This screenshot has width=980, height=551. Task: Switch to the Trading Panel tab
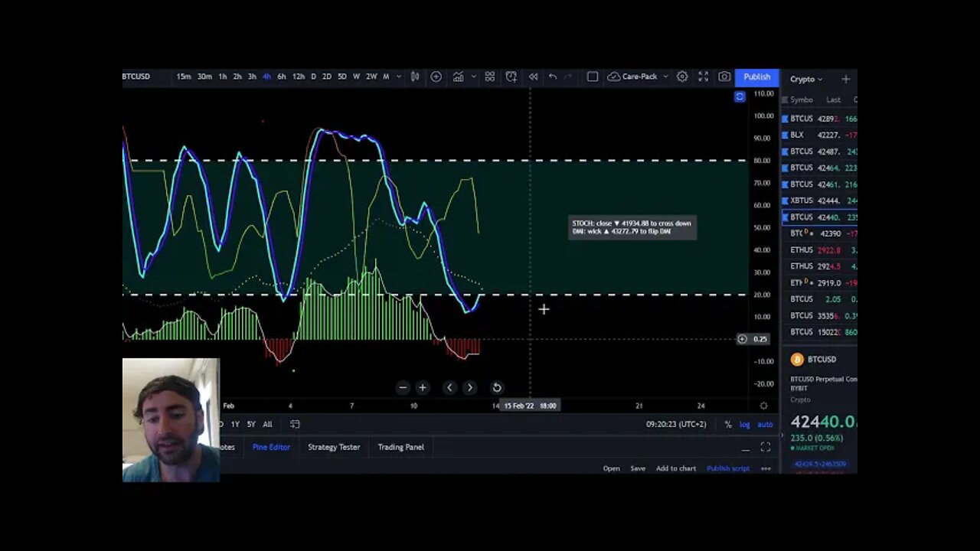coord(400,447)
